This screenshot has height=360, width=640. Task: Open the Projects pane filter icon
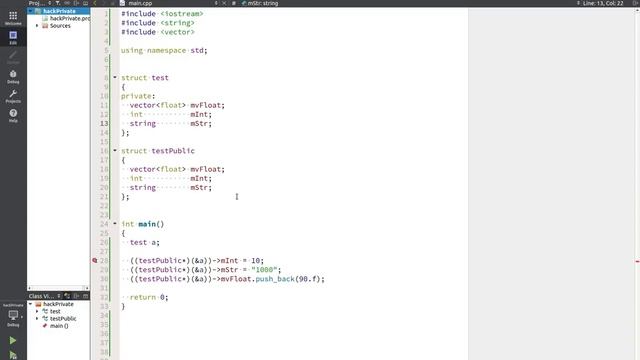pos(58,3)
